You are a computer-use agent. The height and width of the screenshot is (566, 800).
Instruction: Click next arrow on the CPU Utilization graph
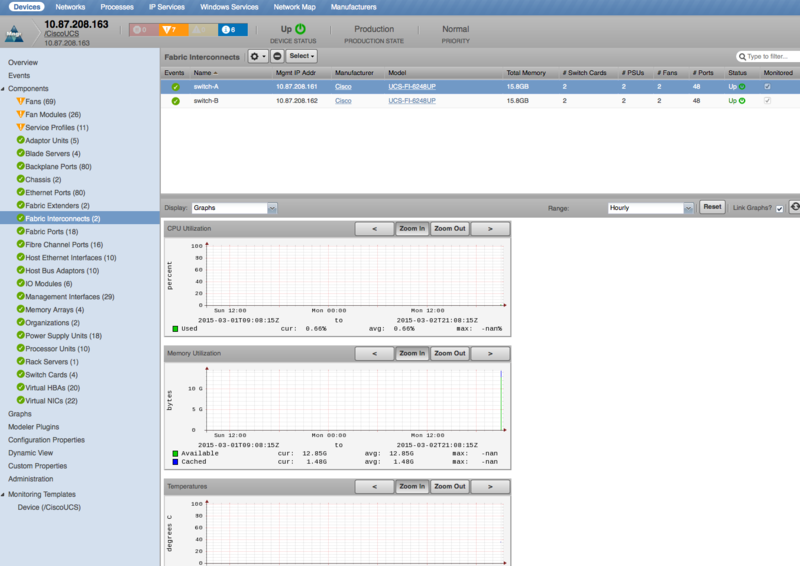(x=490, y=229)
